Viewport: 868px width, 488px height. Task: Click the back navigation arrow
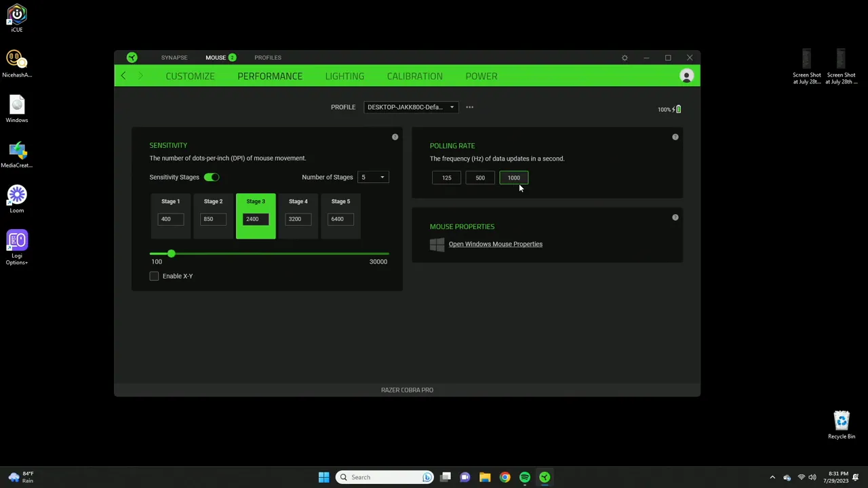pos(123,76)
